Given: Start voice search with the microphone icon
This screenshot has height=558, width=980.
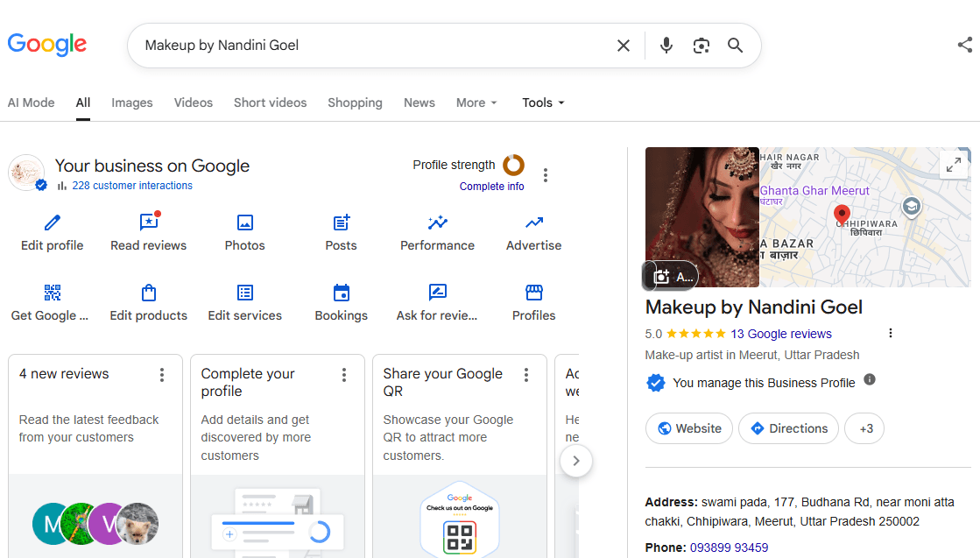Looking at the screenshot, I should (x=666, y=46).
